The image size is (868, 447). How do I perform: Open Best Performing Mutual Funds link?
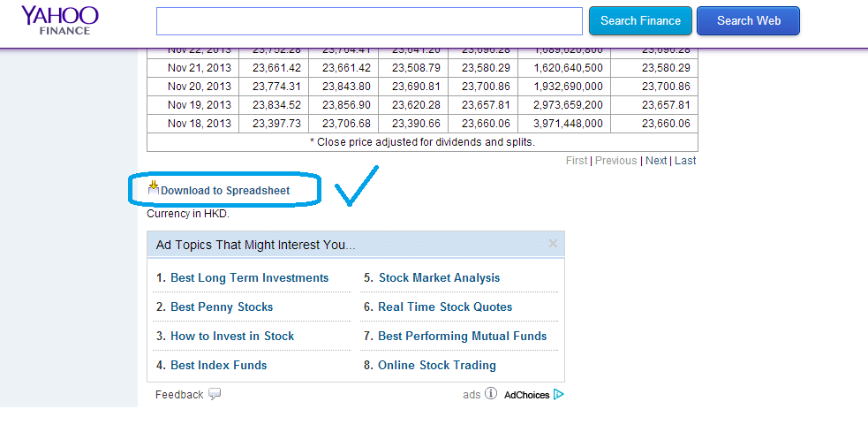462,337
